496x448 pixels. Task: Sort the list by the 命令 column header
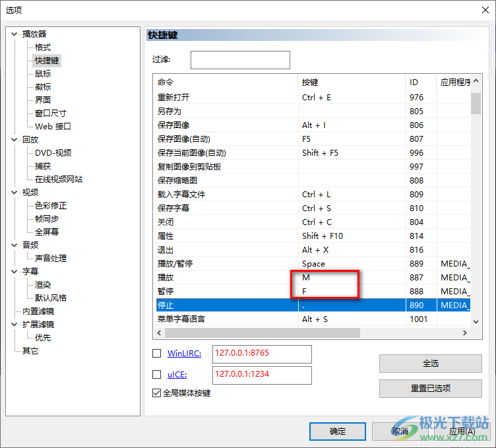224,82
